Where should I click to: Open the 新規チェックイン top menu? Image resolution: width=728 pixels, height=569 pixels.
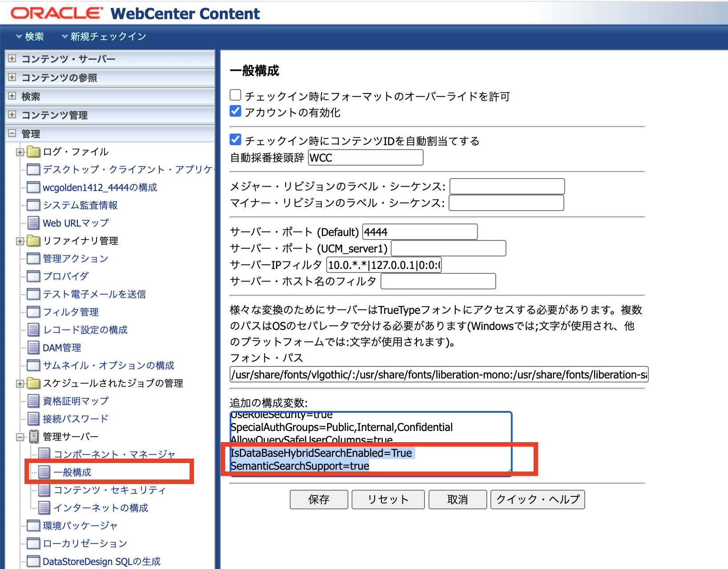[x=104, y=37]
